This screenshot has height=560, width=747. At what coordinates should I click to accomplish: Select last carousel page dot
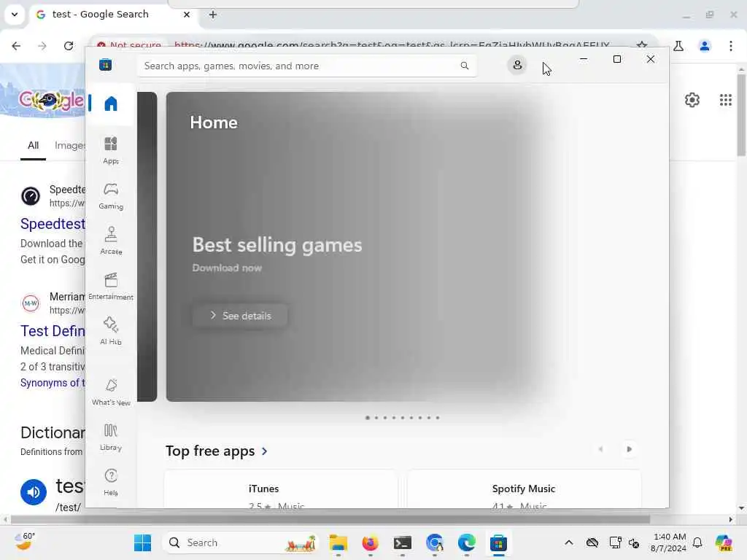[438, 418]
